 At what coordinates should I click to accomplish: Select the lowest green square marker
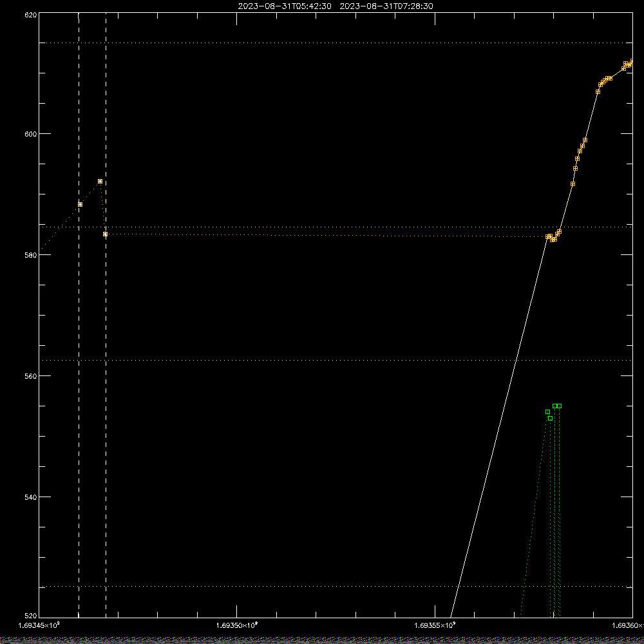pyautogui.click(x=551, y=418)
